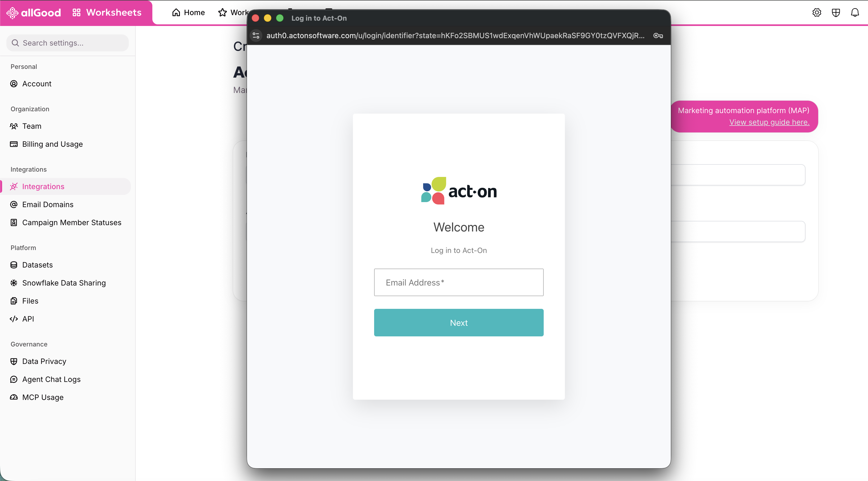This screenshot has width=868, height=481.
Task: Click the Files document icon
Action: [14, 301]
